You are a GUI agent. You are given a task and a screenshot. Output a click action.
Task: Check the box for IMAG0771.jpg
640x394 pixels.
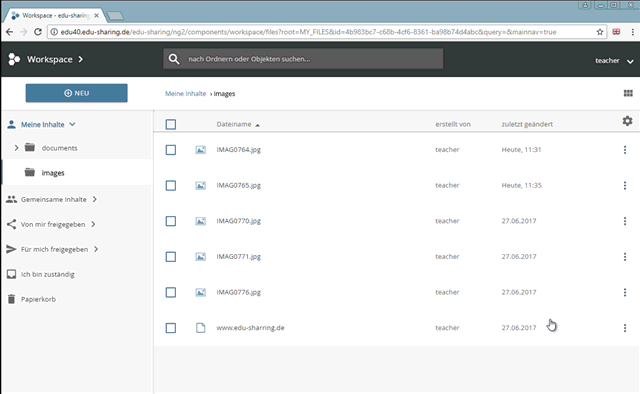point(171,256)
